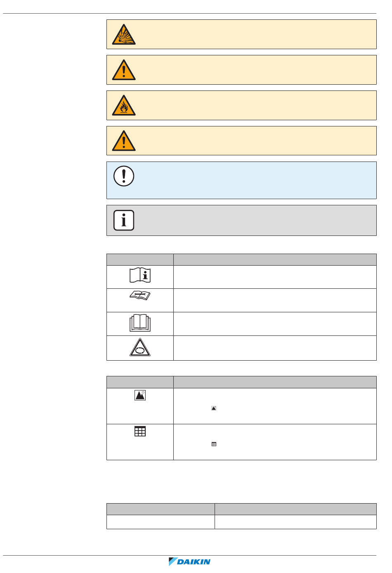392x573 pixels.
Task: Click the Daikin logo in the footer
Action: click(190, 561)
